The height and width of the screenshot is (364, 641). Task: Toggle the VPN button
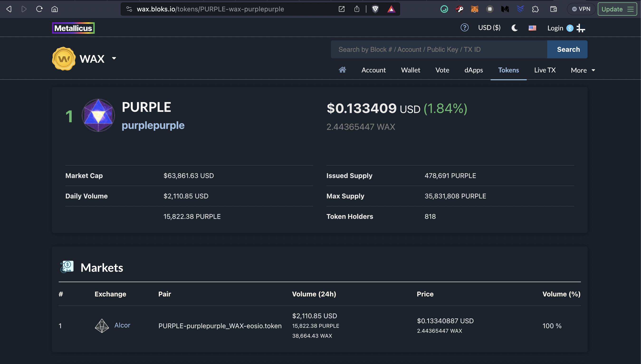581,9
